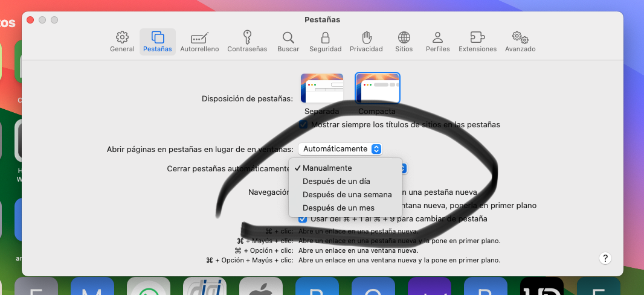Select Manualmente in the close-tabs menu

[x=346, y=168]
